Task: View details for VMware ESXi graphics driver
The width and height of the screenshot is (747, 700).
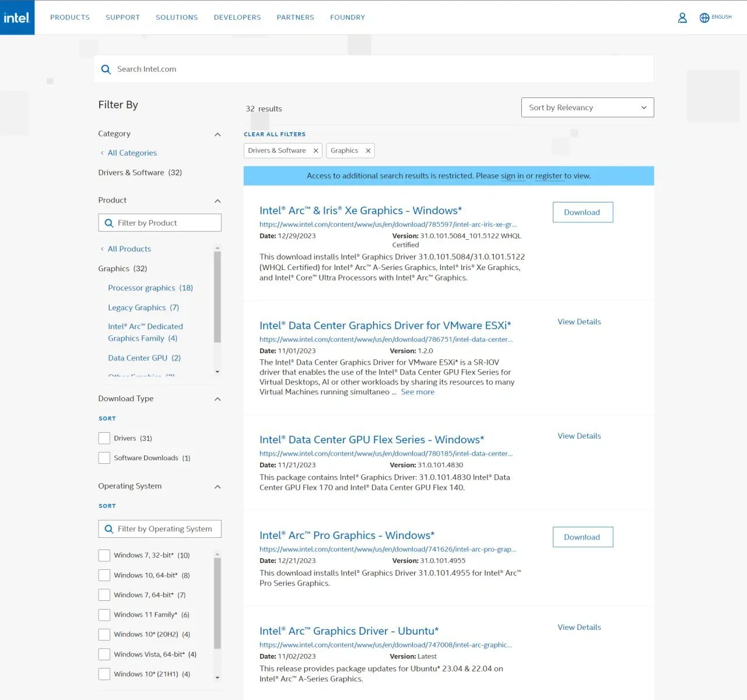Action: [x=579, y=322]
